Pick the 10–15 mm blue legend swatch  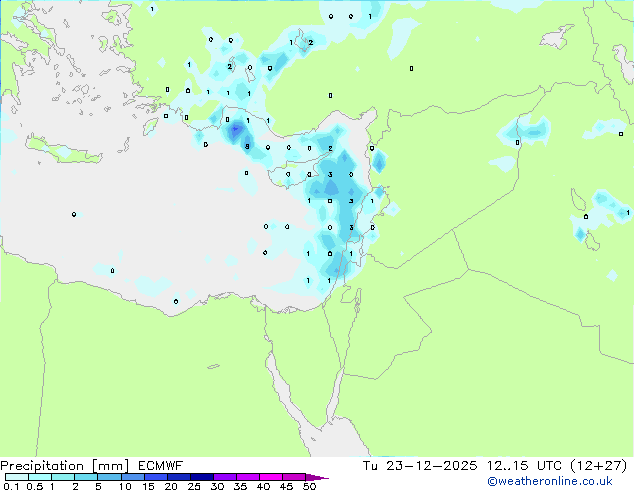pos(133,477)
